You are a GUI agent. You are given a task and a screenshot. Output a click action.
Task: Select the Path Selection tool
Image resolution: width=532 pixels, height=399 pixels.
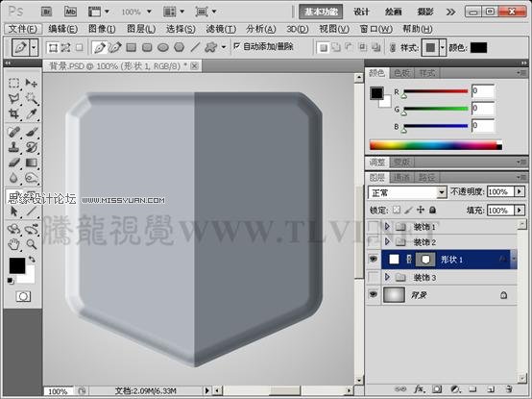[x=13, y=212]
